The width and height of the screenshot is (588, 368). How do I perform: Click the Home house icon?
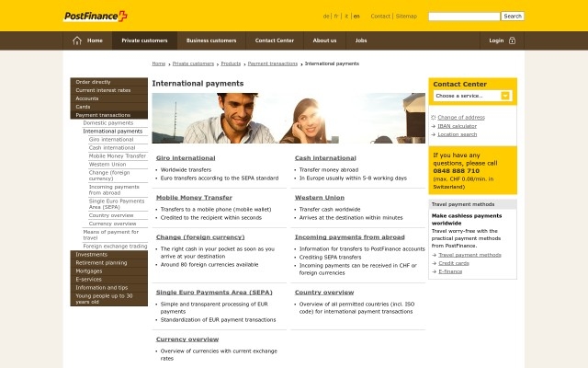(x=77, y=40)
